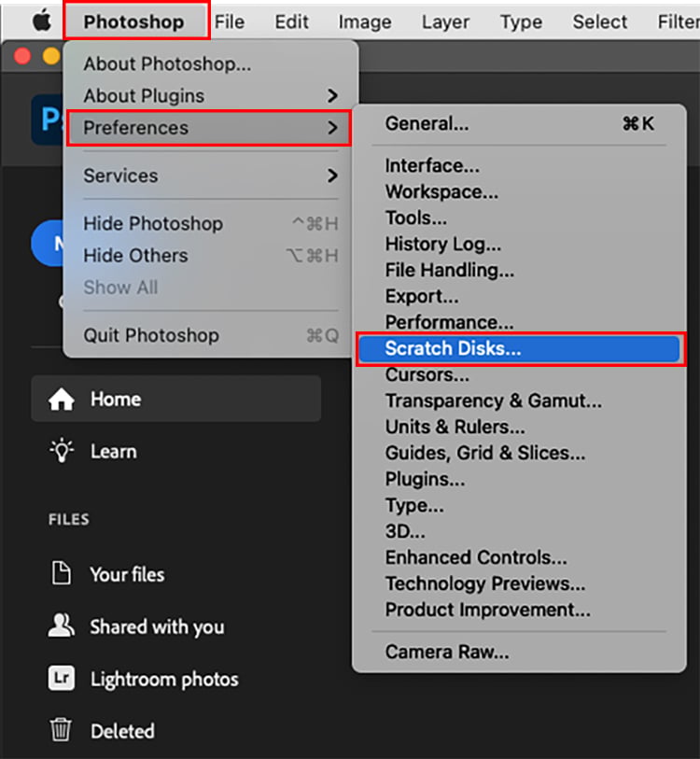Close the Photoshop window with red button

pos(22,56)
